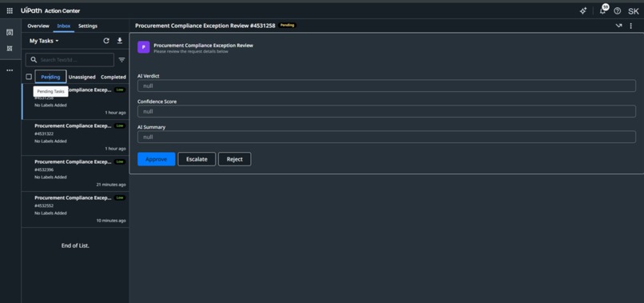Click the Low priority badge of task #4532396
This screenshot has height=303, width=644.
120,161
